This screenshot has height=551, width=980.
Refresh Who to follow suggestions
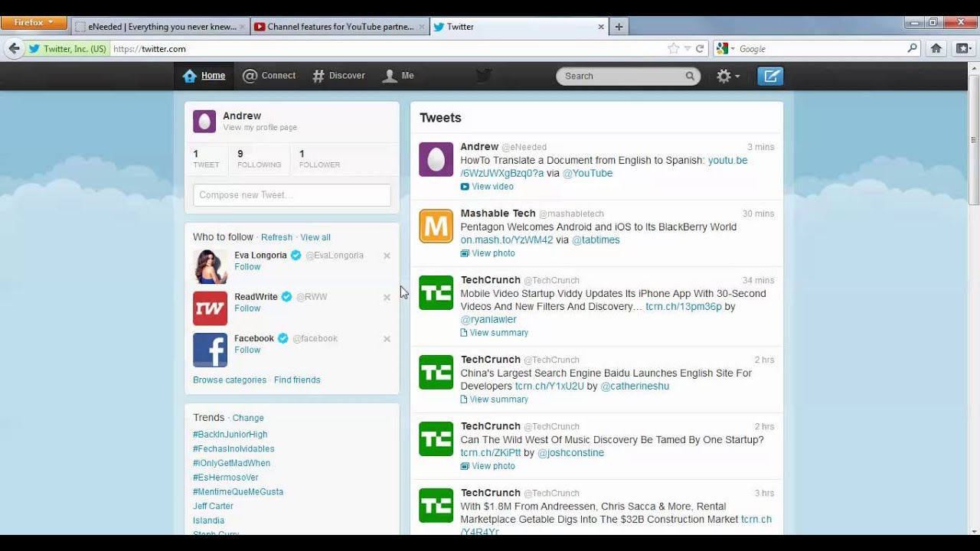point(276,237)
